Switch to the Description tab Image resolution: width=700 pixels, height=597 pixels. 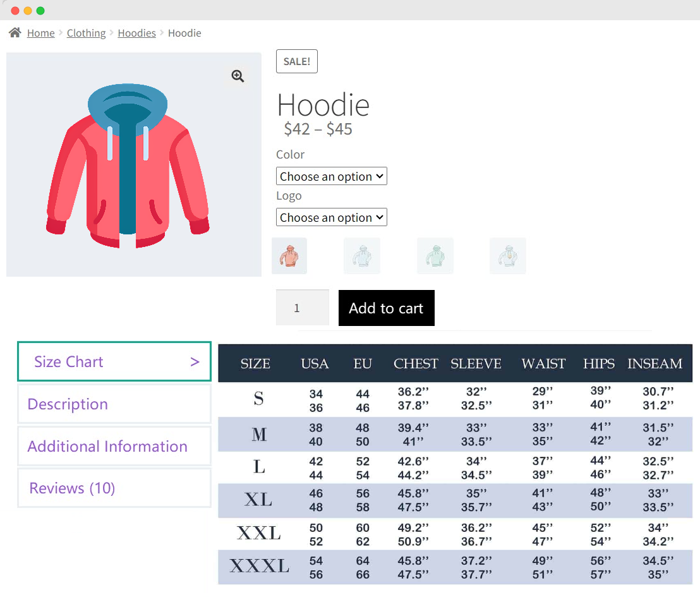tap(114, 404)
